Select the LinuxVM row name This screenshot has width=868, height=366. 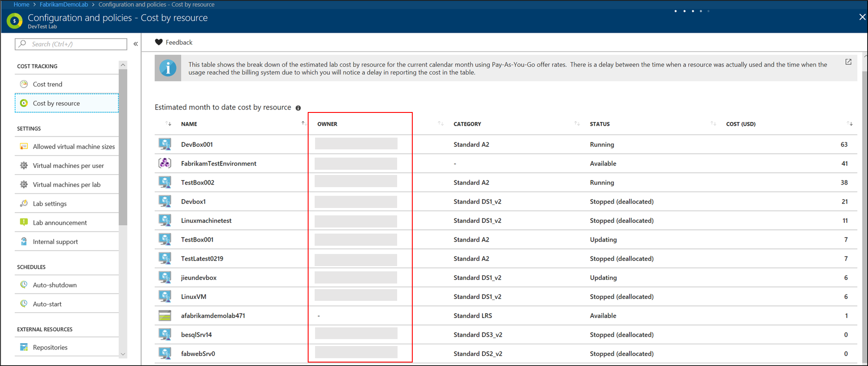194,297
